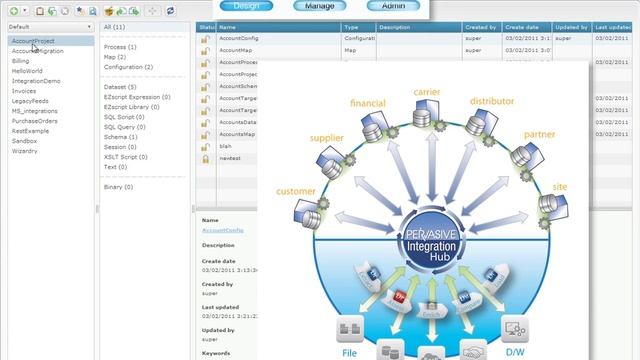Screen dimensions: 640x360
Task: Click the unlocked padlock icon for blah
Action: 205,147
